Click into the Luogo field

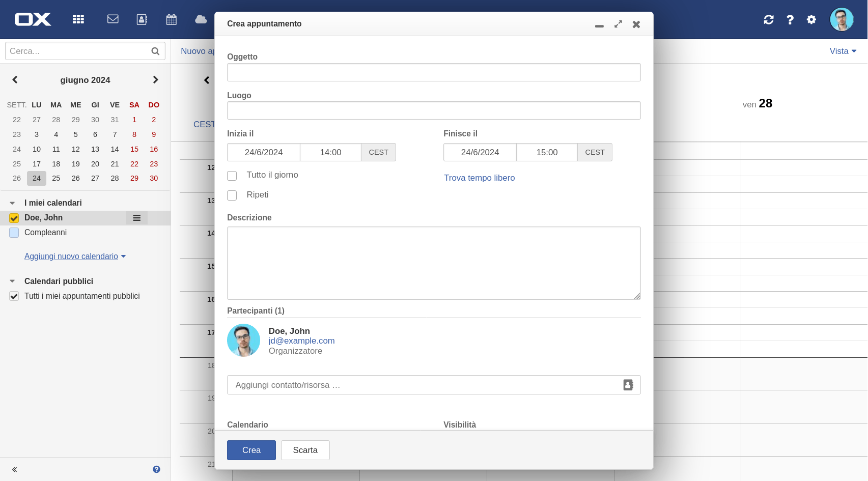[434, 110]
